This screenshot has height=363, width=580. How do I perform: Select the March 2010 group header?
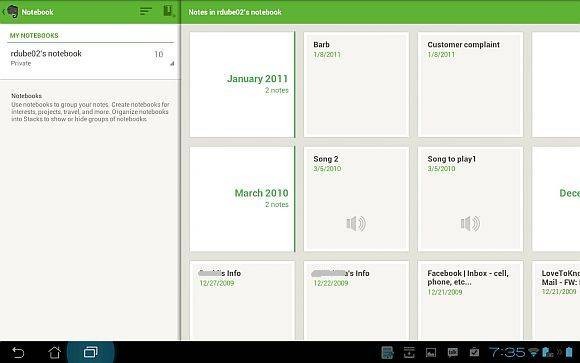coord(242,199)
